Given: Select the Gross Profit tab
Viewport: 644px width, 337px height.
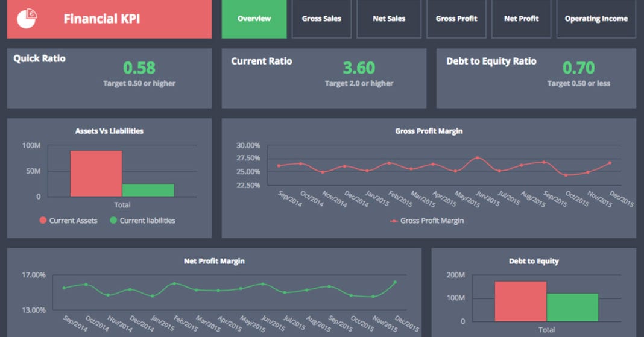Looking at the screenshot, I should tap(456, 19).
